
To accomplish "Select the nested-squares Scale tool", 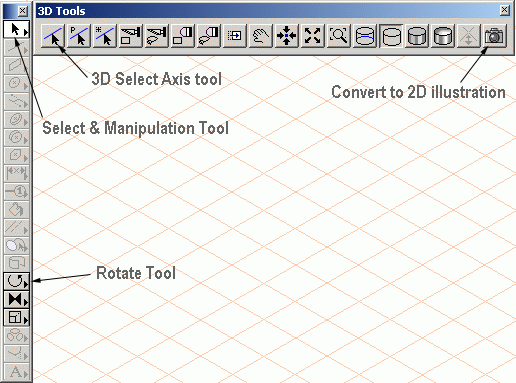I will click(x=16, y=317).
